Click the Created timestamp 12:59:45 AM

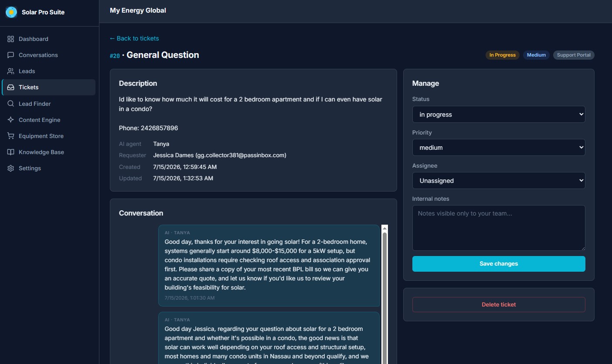pos(185,167)
